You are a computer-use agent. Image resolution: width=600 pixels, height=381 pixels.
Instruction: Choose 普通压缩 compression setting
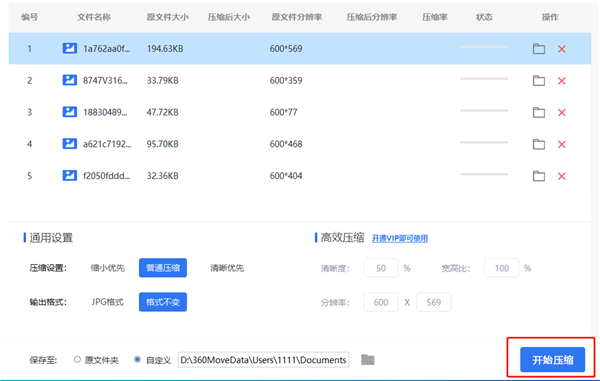pos(163,268)
